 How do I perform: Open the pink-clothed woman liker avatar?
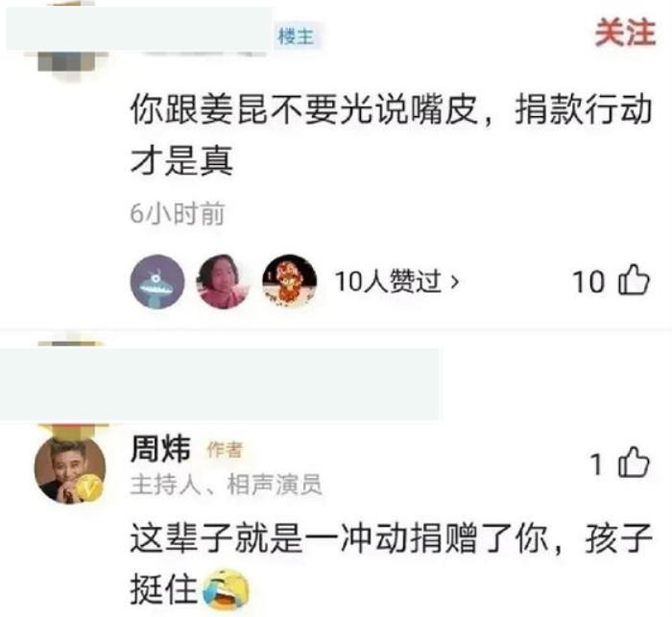pos(224,281)
